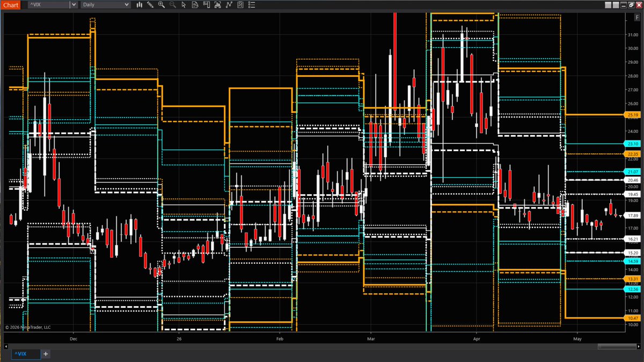The height and width of the screenshot is (362, 644).
Task: Click the 14.59 cyan price marker
Action: [632, 261]
